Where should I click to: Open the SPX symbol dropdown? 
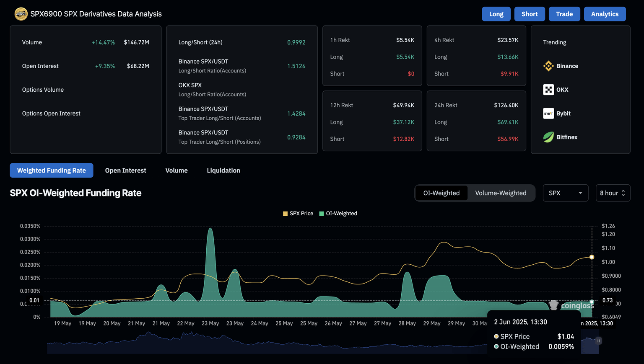(565, 193)
